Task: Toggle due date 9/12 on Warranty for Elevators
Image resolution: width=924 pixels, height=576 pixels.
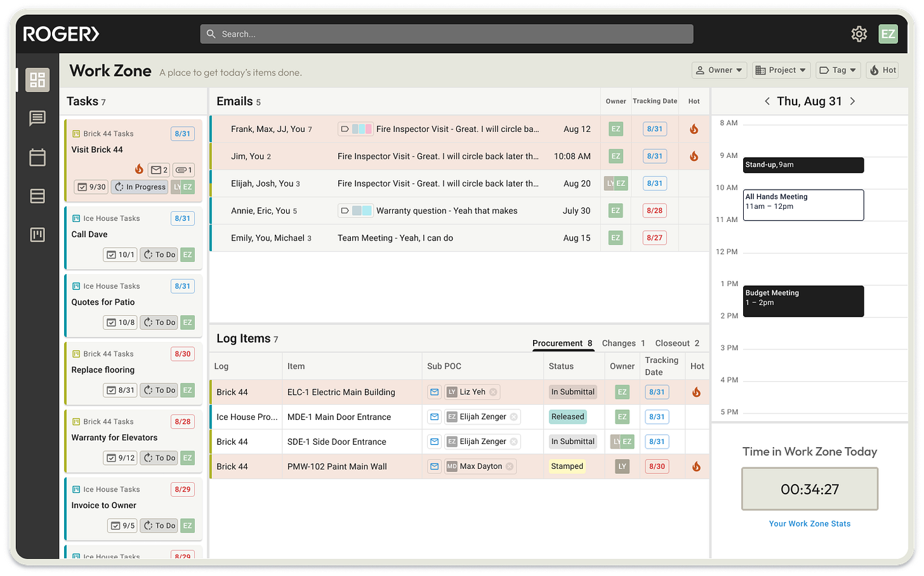Action: (121, 458)
